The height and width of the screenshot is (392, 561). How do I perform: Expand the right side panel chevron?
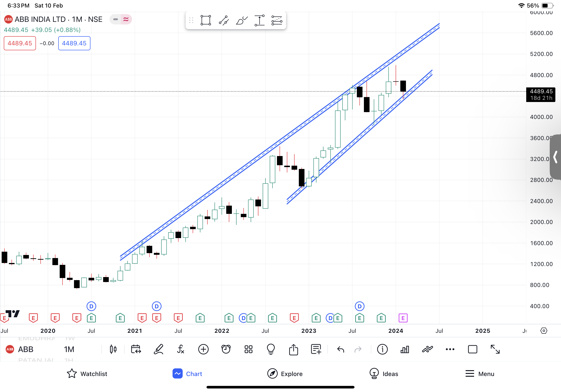click(x=555, y=157)
